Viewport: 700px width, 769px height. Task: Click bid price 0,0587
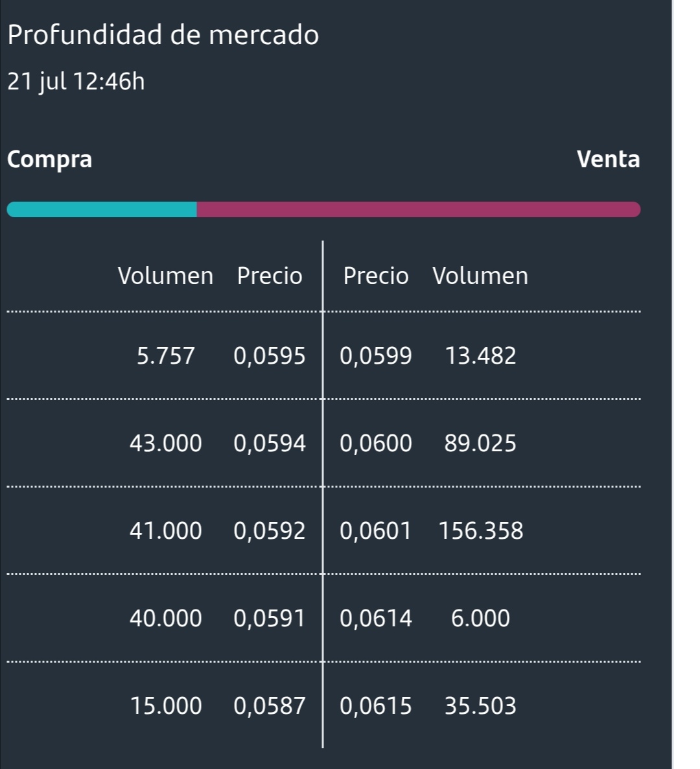pyautogui.click(x=270, y=706)
